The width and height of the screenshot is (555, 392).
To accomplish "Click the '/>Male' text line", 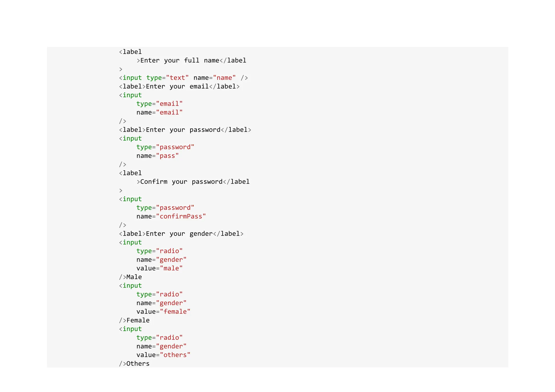I will coord(130,277).
